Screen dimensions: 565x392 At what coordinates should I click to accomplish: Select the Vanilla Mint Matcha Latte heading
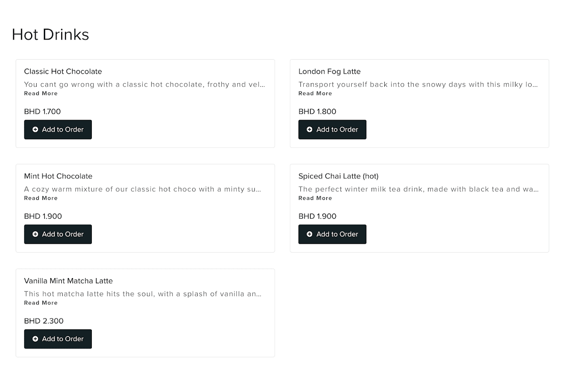pos(68,281)
